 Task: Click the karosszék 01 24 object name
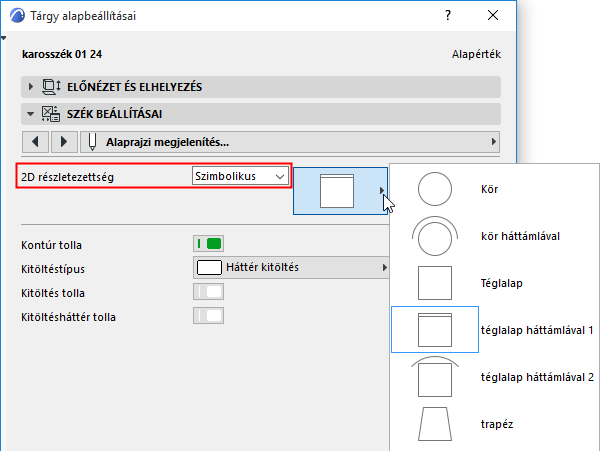62,54
